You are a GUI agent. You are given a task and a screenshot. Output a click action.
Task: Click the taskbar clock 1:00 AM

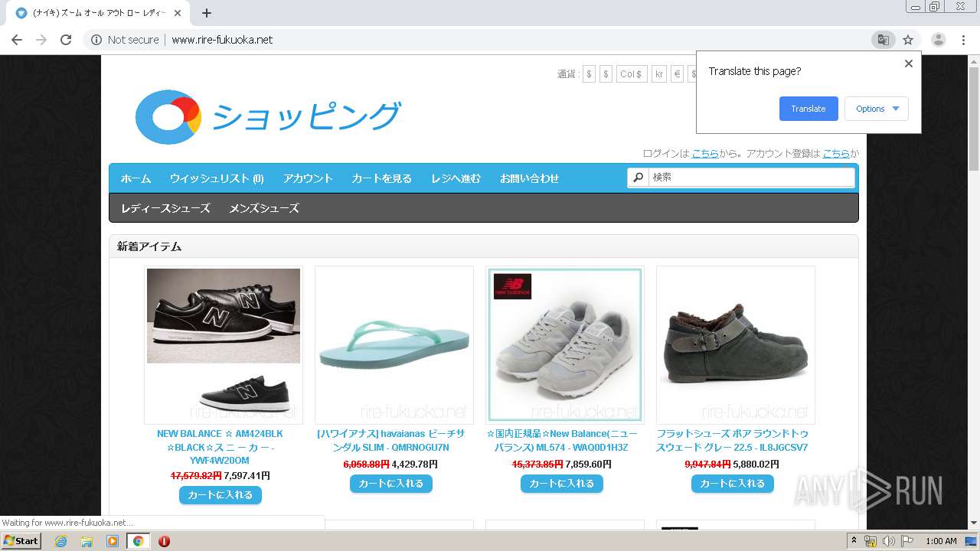(x=941, y=541)
